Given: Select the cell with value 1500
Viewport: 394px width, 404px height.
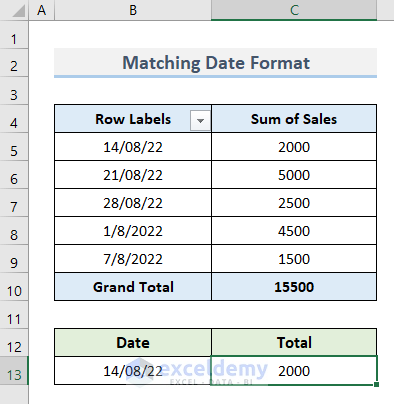Looking at the screenshot, I should tap(294, 259).
